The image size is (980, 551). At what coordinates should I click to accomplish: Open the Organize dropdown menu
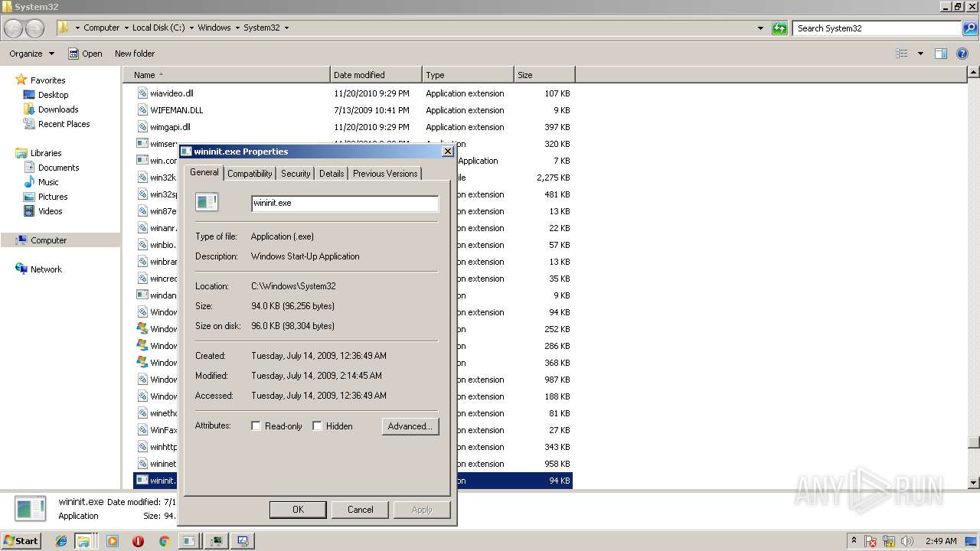31,54
